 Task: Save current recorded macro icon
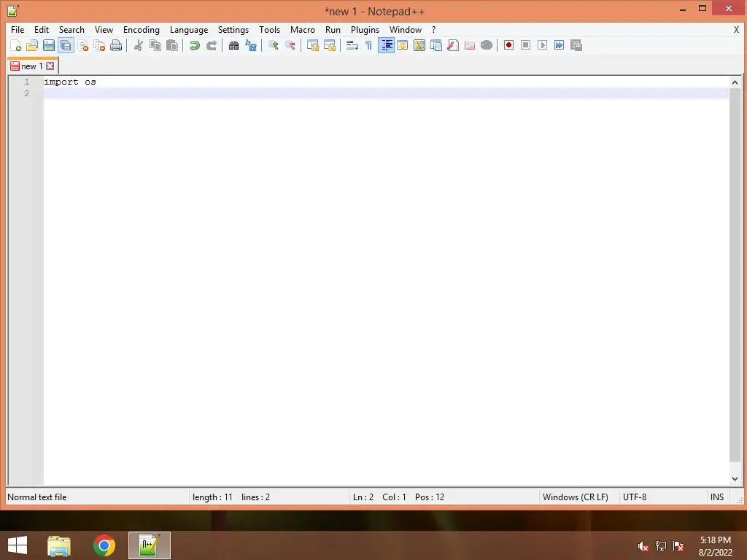[x=576, y=45]
